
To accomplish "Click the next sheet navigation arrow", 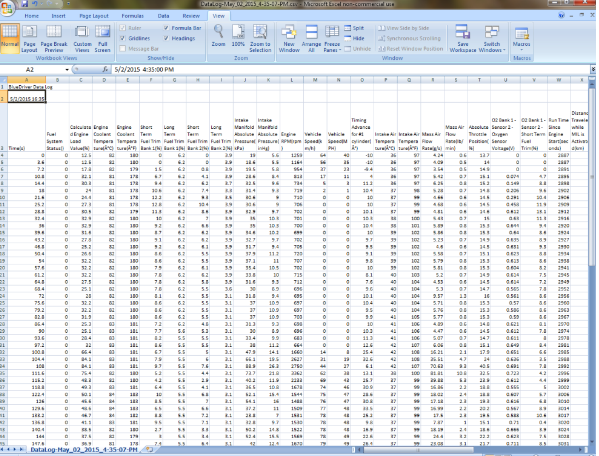I will [x=16, y=450].
